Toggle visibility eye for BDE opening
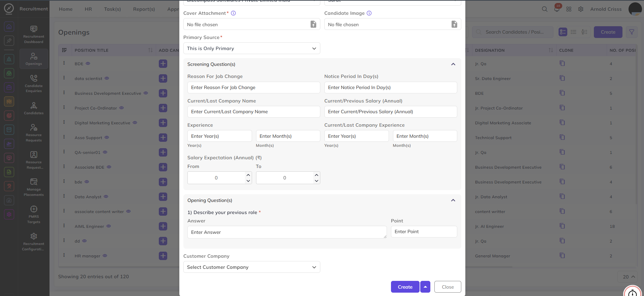Viewport: 644px width, 296px height. pyautogui.click(x=88, y=63)
